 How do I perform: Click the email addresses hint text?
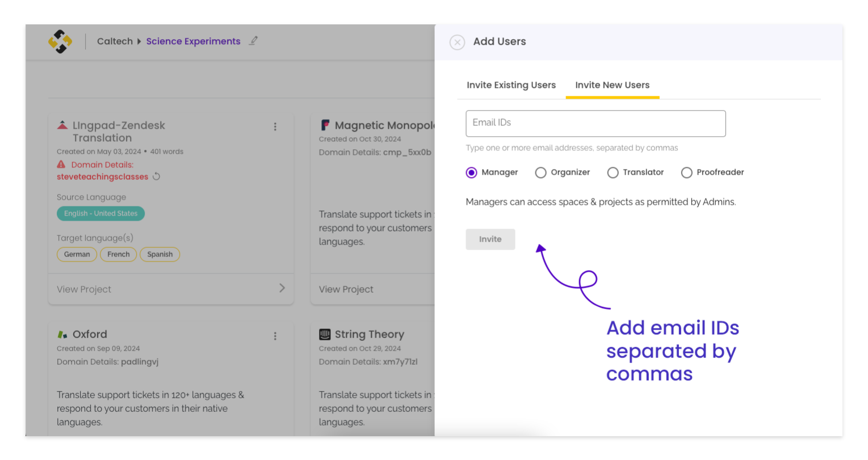572,148
